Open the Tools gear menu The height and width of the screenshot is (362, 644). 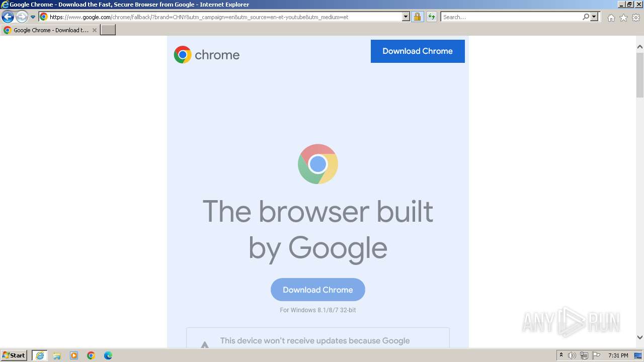[x=636, y=18]
